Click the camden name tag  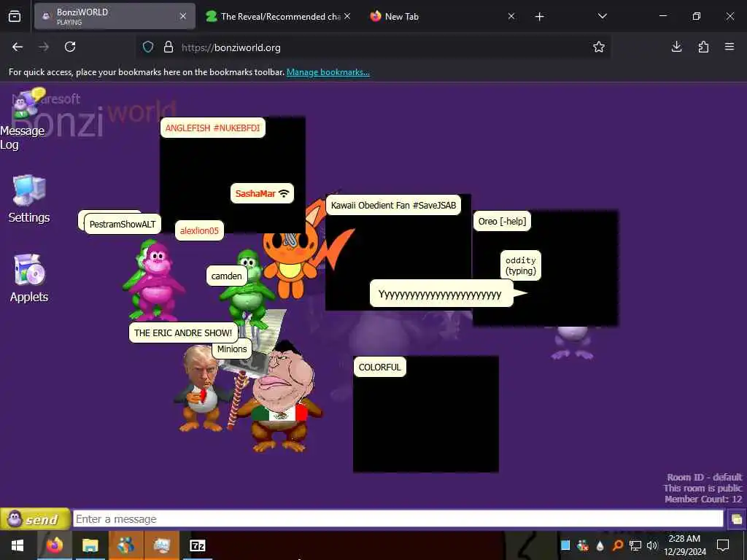pos(226,276)
